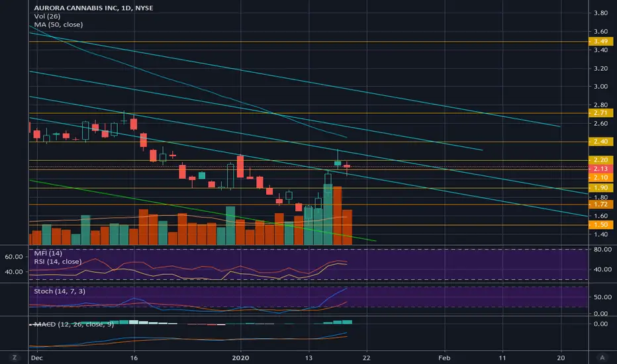Click the 2020 marker on the time axis
The width and height of the screenshot is (617, 364).
pos(240,357)
